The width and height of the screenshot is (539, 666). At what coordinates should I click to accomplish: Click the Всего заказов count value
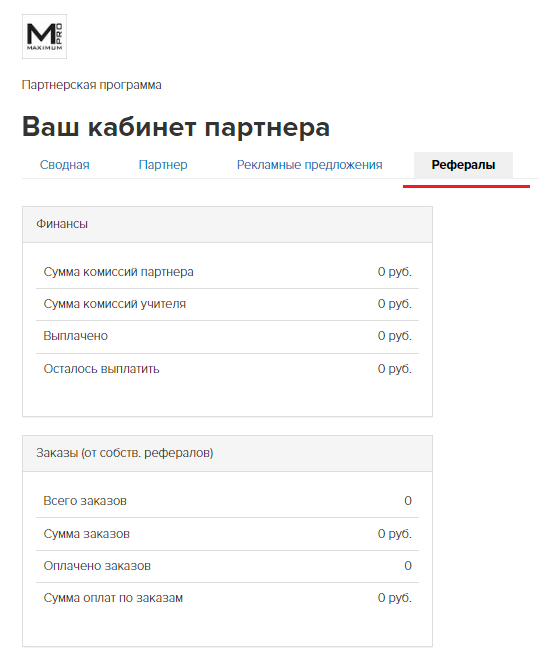[408, 501]
